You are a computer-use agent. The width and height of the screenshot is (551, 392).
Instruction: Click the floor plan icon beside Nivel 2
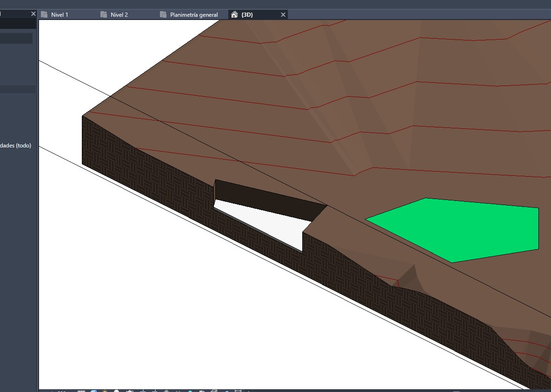click(104, 15)
